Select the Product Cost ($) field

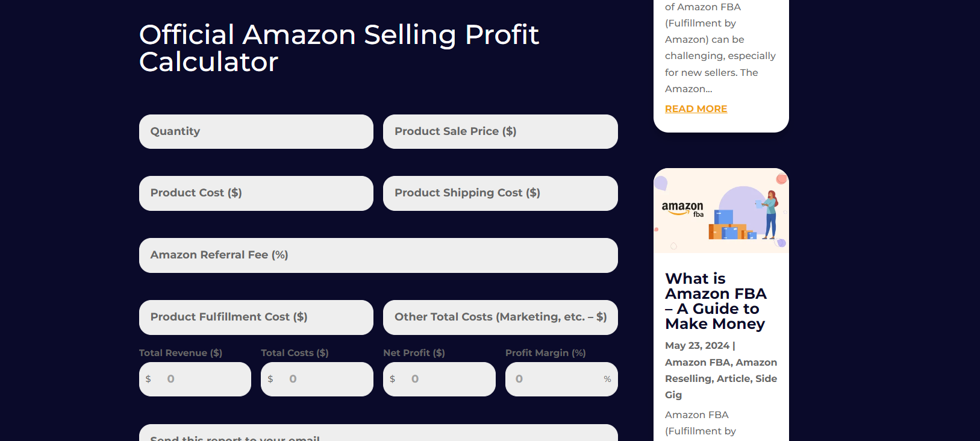pyautogui.click(x=256, y=193)
